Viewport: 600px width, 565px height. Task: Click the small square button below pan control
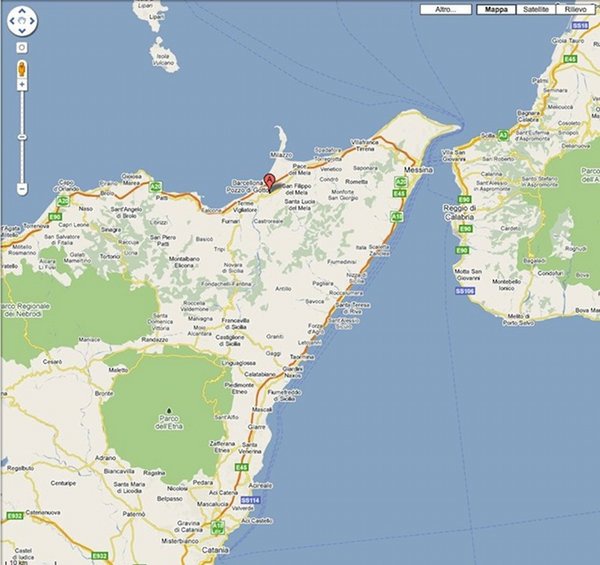point(22,47)
